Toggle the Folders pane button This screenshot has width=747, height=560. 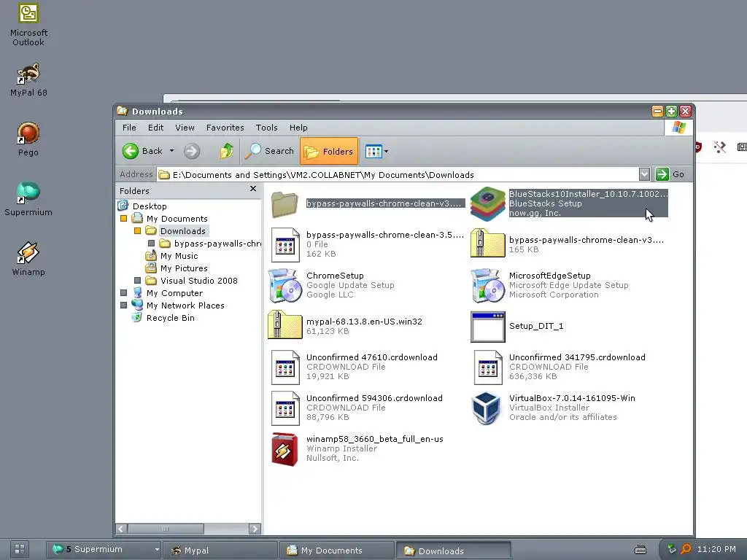[329, 152]
